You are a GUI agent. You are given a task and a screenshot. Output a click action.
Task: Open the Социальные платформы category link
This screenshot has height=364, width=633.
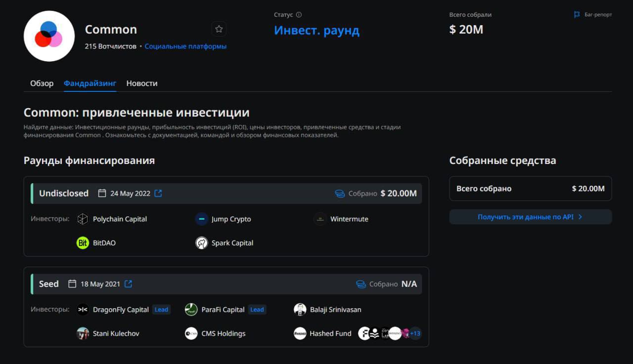(185, 46)
